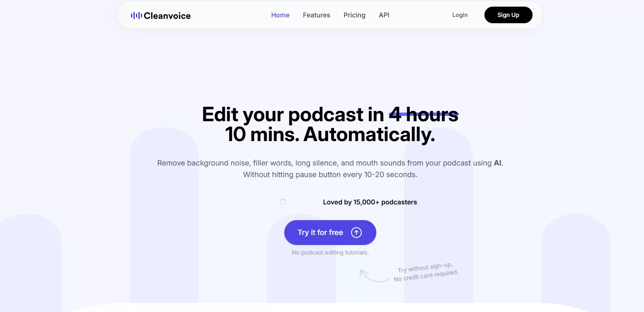Open the Features page from navigation
The height and width of the screenshot is (312, 644).
[316, 15]
